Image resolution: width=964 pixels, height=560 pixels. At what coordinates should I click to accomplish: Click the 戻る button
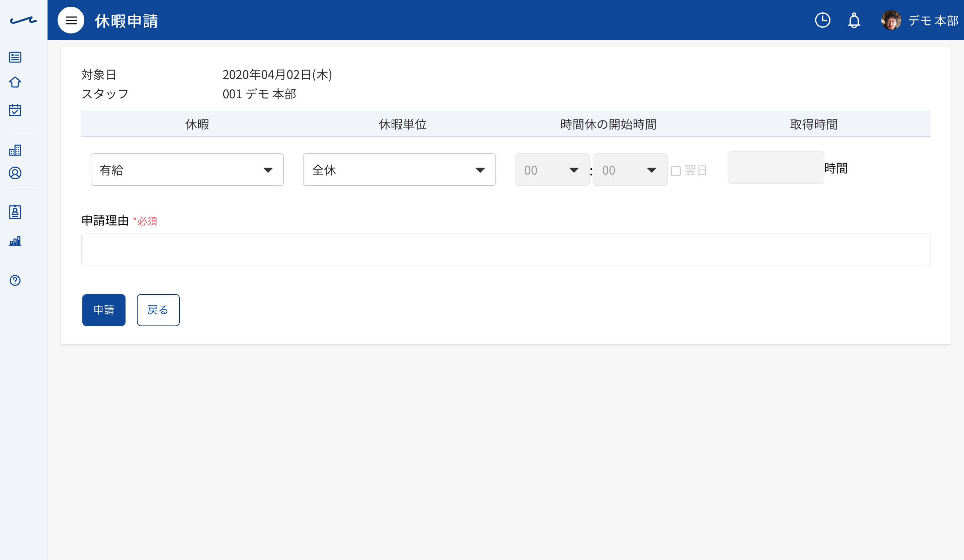[158, 310]
